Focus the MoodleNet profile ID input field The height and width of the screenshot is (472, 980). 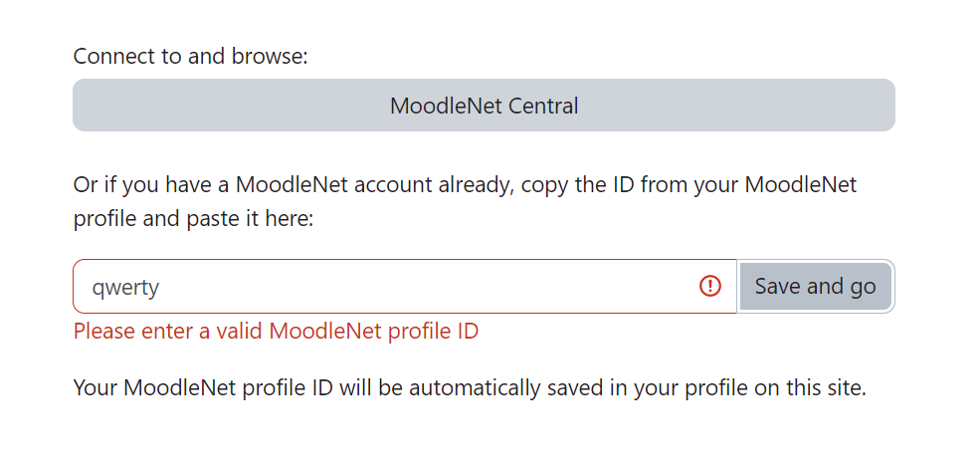[x=405, y=287]
